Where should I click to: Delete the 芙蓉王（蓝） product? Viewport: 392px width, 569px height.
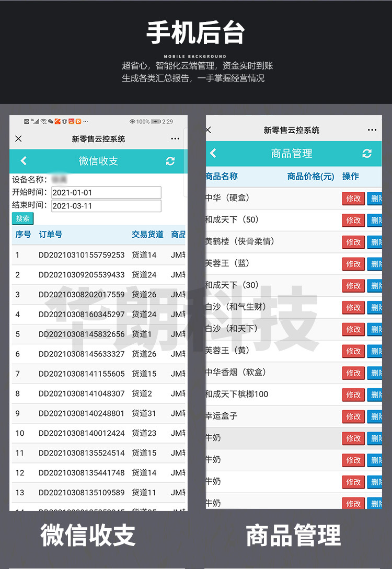(375, 264)
